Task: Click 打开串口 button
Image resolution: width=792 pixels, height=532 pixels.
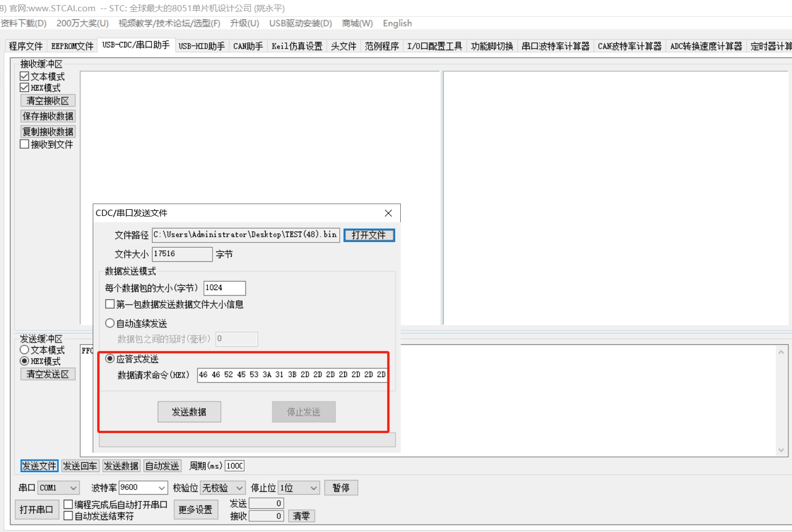Action: [x=36, y=509]
